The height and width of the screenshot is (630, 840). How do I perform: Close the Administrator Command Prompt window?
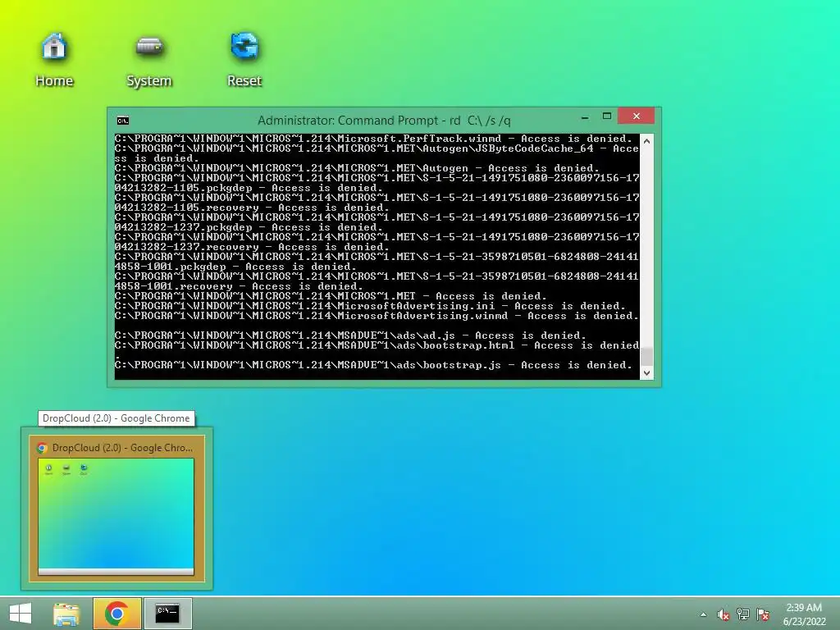coord(636,116)
